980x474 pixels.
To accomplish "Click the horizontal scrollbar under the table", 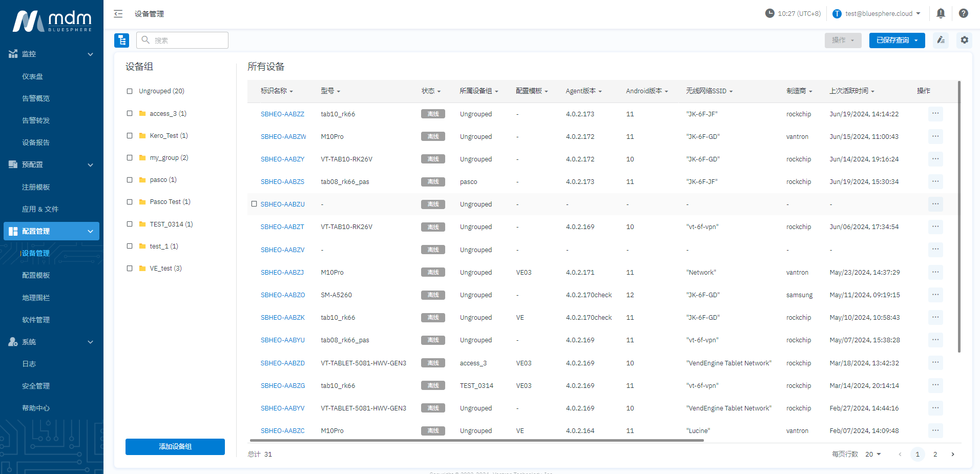I will 476,440.
